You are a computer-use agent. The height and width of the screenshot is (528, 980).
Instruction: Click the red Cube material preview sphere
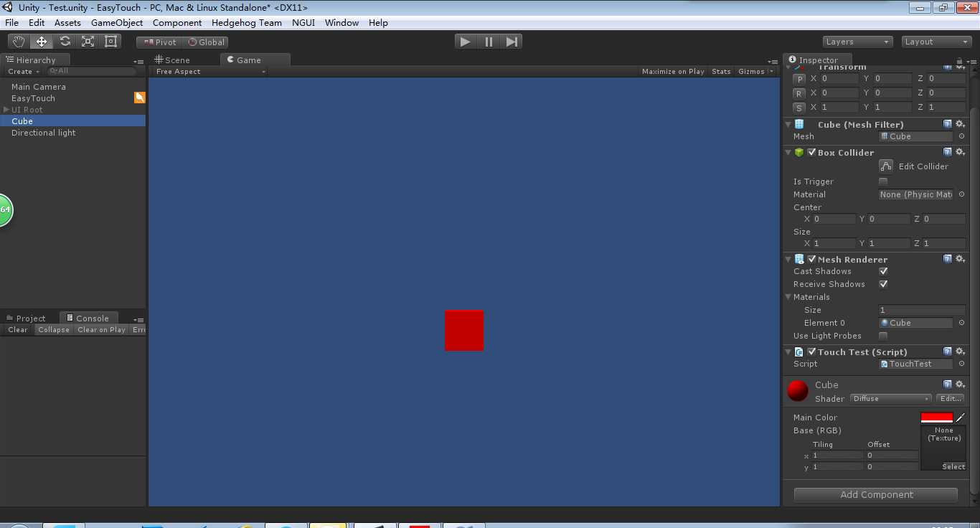[798, 391]
